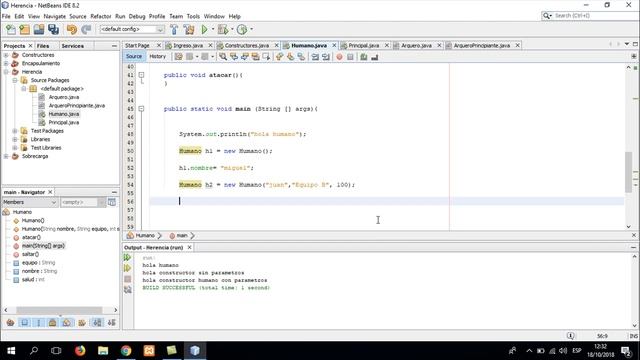Toggle Show Inner Classes filter in Navigator
The height and width of the screenshot is (360, 640).
point(67,323)
